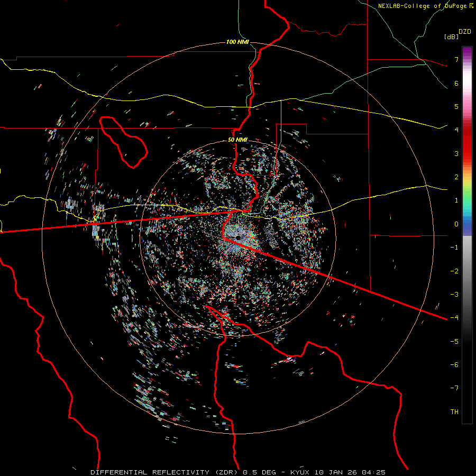Image resolution: width=476 pixels, height=476 pixels.
Task: Select the 2 value on the color scale
Action: click(456, 177)
